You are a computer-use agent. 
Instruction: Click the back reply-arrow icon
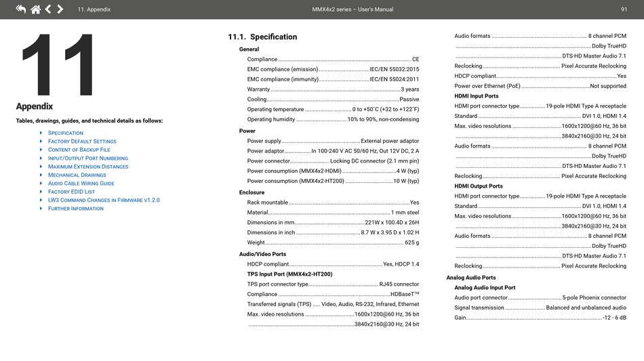(21, 9)
